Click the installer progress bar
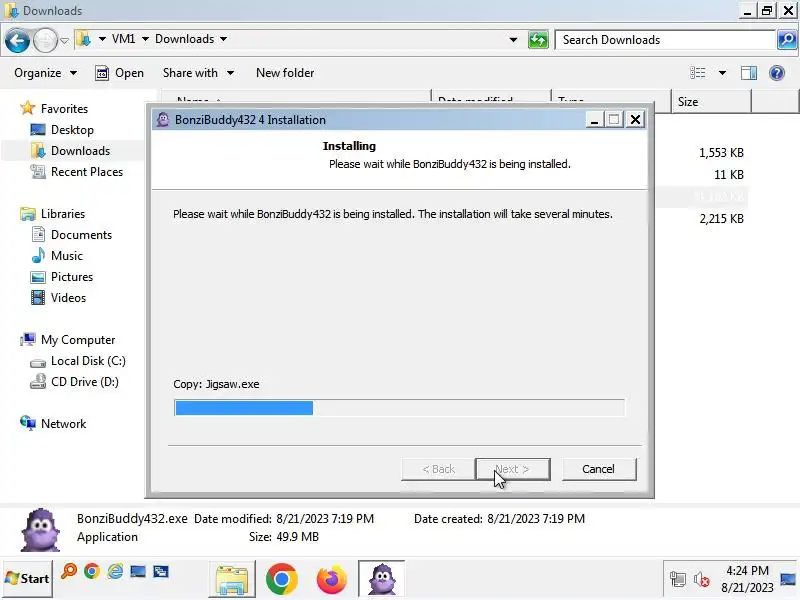Viewport: 800px width, 600px height. point(399,408)
